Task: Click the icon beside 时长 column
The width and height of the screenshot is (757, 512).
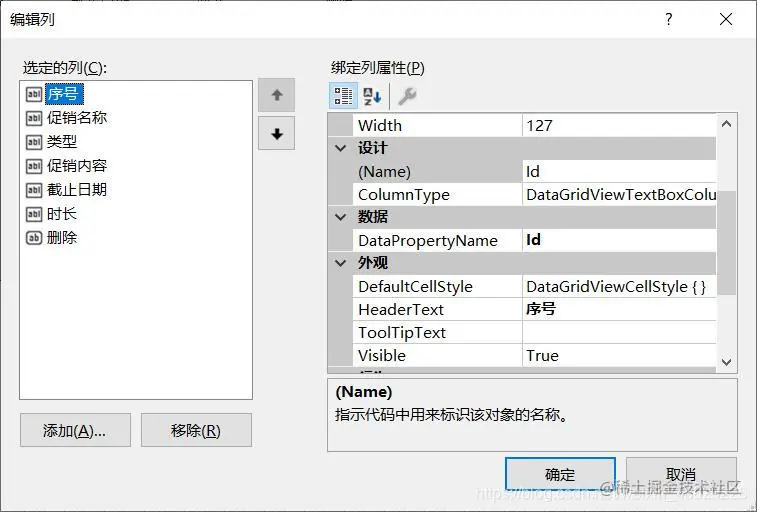Action: [34, 214]
